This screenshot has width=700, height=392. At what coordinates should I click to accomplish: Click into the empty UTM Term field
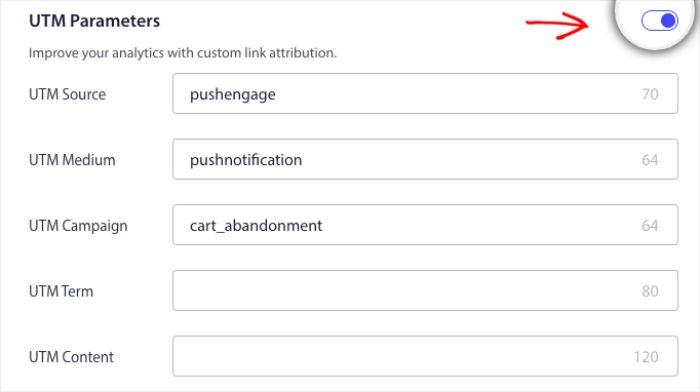click(x=425, y=291)
